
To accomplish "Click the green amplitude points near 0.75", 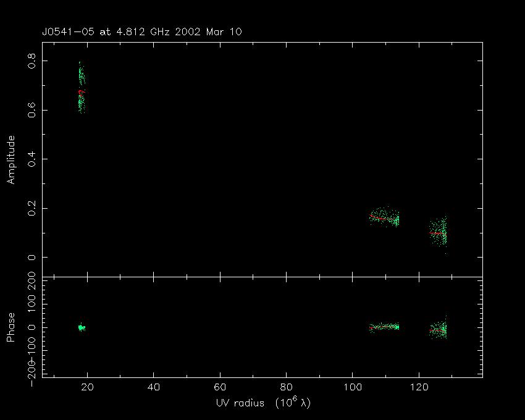I will pyautogui.click(x=82, y=74).
